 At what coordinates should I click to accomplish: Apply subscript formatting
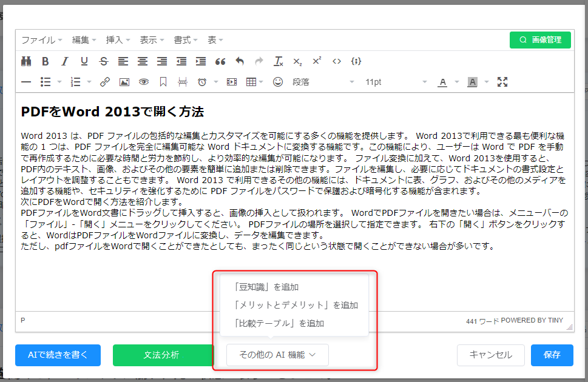click(298, 61)
